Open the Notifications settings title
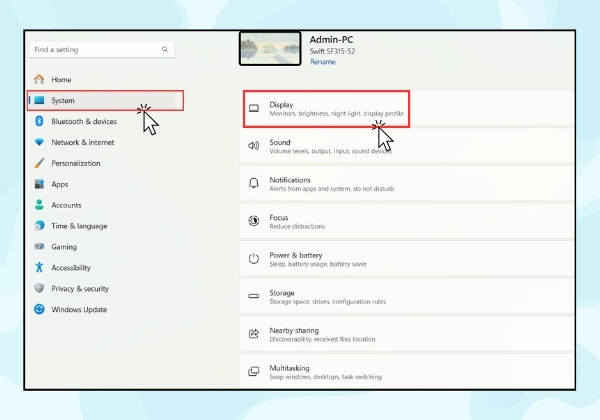Viewport: 600px width, 420px height. tap(290, 180)
